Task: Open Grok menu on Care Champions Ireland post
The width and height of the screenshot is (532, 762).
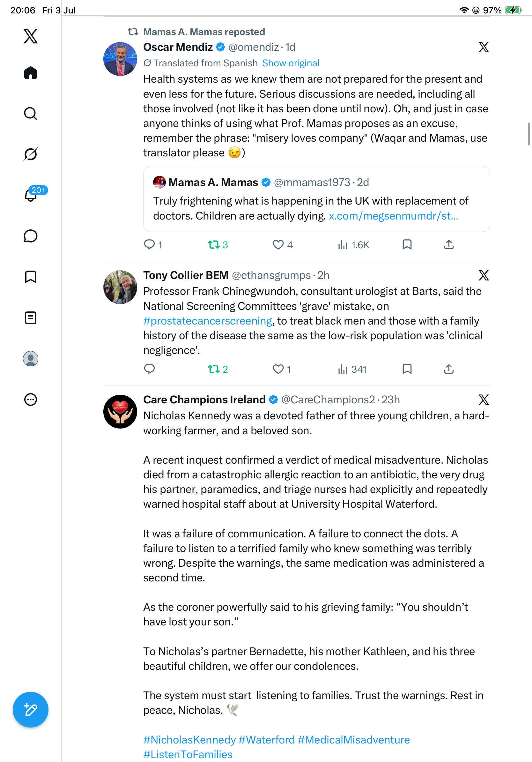Action: tap(484, 400)
